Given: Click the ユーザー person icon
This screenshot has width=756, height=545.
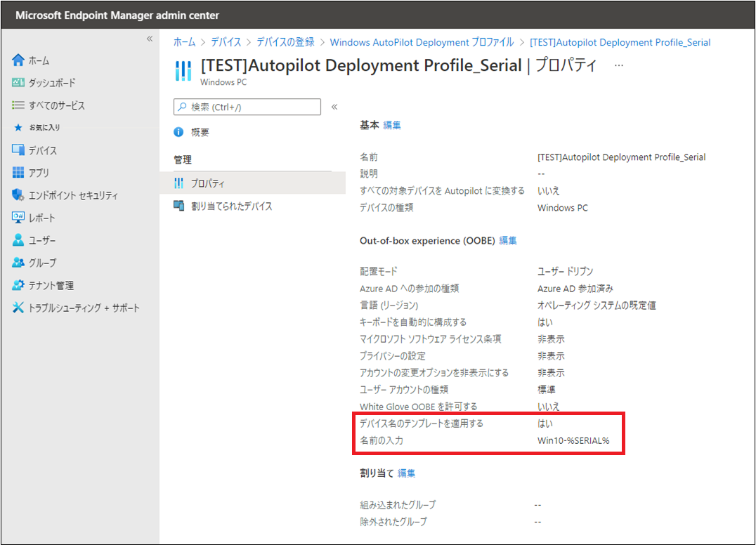Looking at the screenshot, I should [x=18, y=240].
